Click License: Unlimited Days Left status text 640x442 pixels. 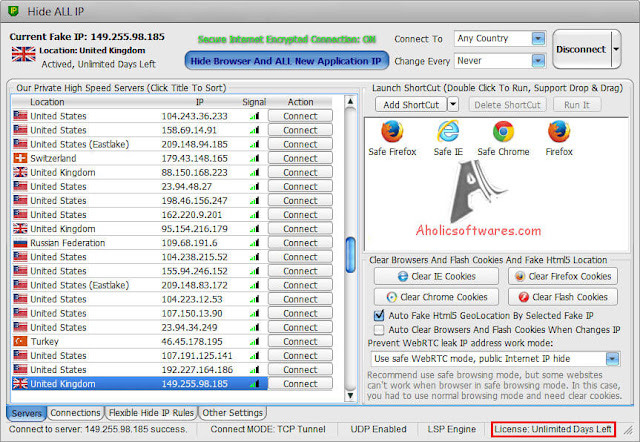coord(553,429)
